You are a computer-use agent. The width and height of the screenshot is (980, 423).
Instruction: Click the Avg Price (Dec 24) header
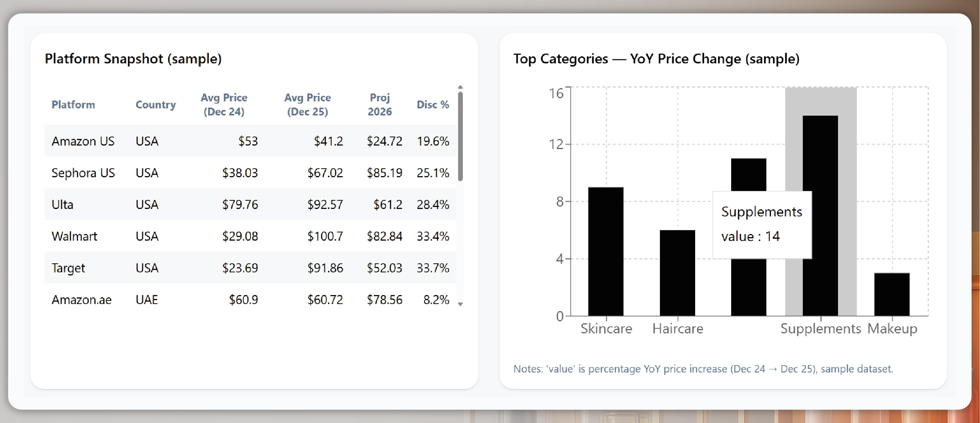[x=224, y=104]
